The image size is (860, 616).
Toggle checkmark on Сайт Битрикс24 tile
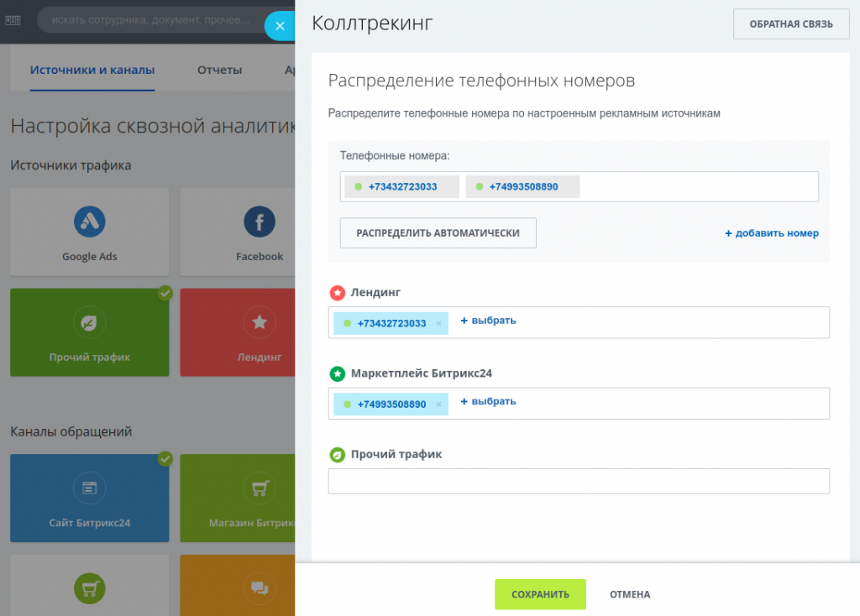165,459
